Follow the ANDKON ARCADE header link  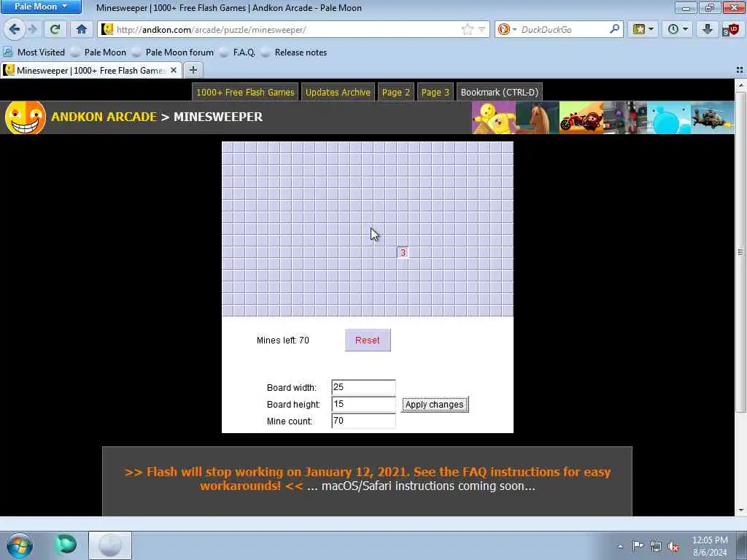(x=104, y=117)
